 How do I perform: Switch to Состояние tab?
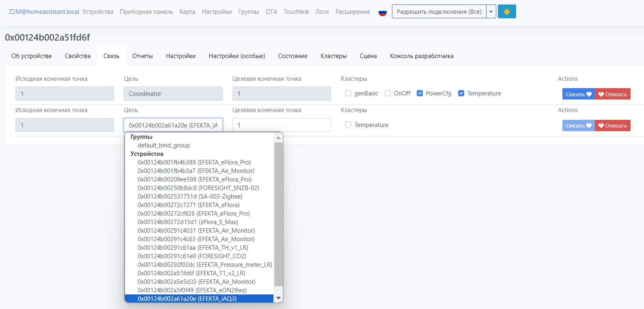pos(293,56)
